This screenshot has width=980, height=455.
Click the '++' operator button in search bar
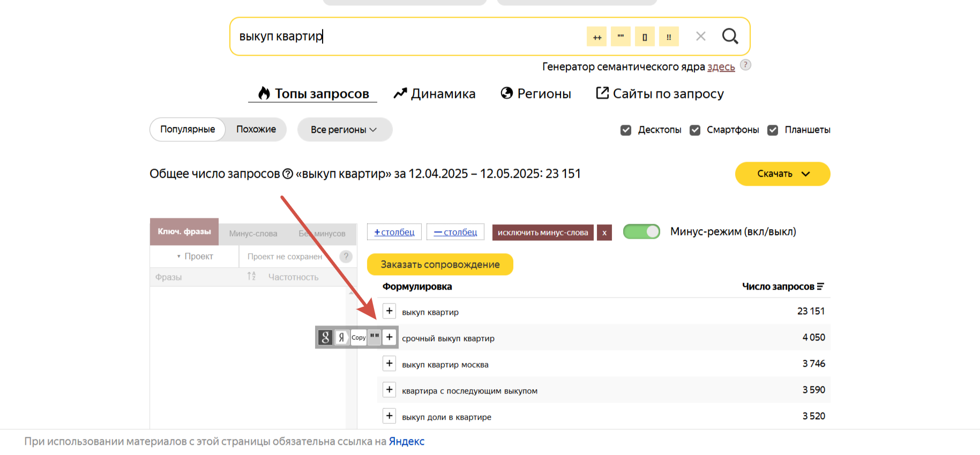pyautogui.click(x=596, y=37)
